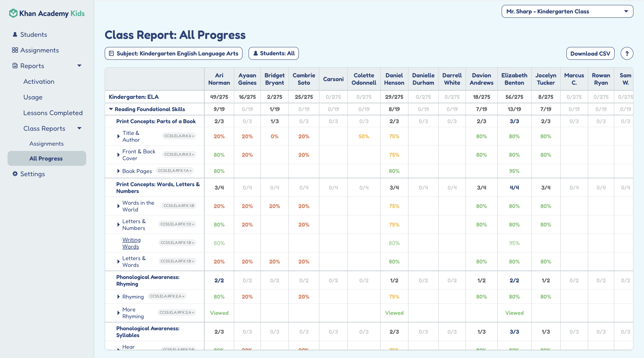The height and width of the screenshot is (358, 644).
Task: Collapse Reading Foundational Skills section
Action: (x=111, y=109)
